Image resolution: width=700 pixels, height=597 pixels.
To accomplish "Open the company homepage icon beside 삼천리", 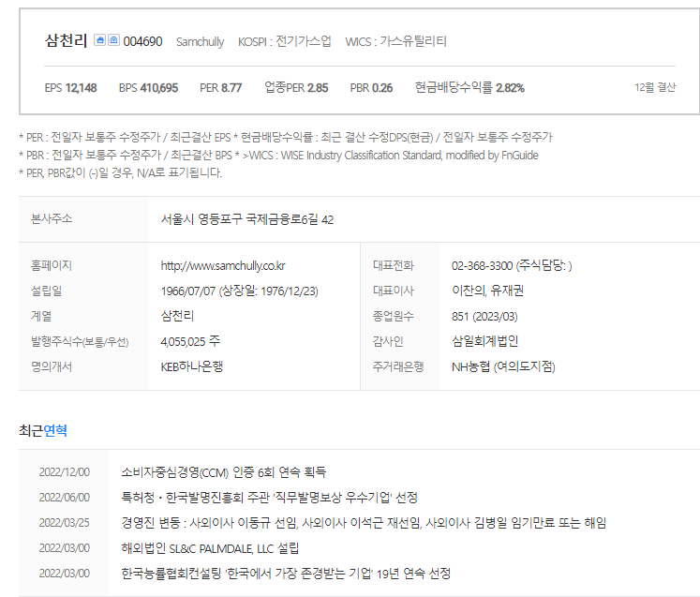I will [100, 40].
